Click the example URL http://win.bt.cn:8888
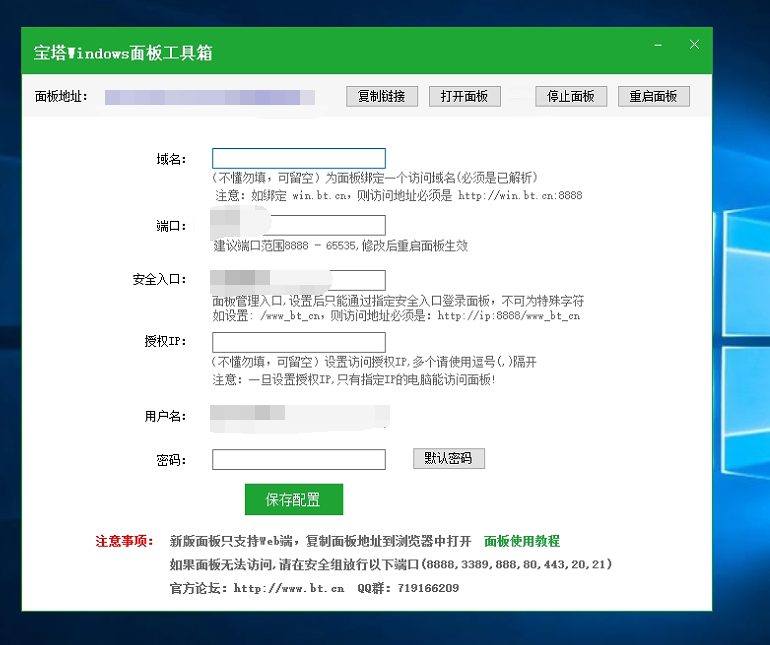The image size is (770, 645). point(520,196)
